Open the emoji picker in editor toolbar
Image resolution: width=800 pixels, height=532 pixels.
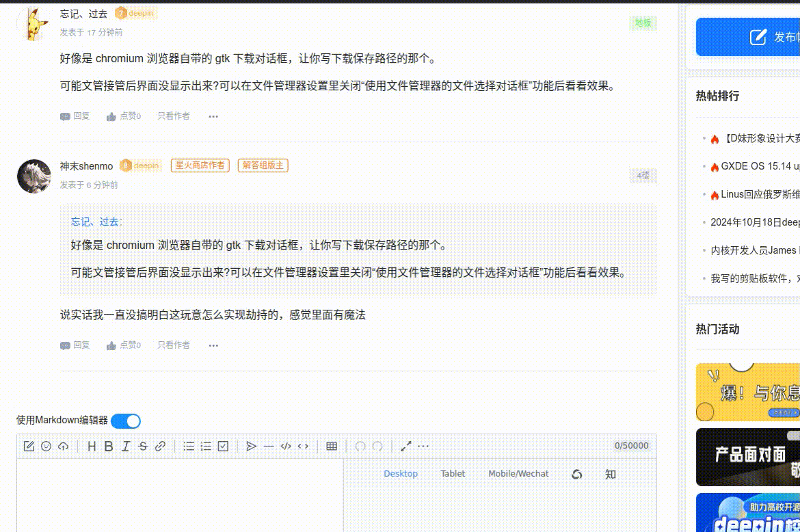tap(46, 447)
